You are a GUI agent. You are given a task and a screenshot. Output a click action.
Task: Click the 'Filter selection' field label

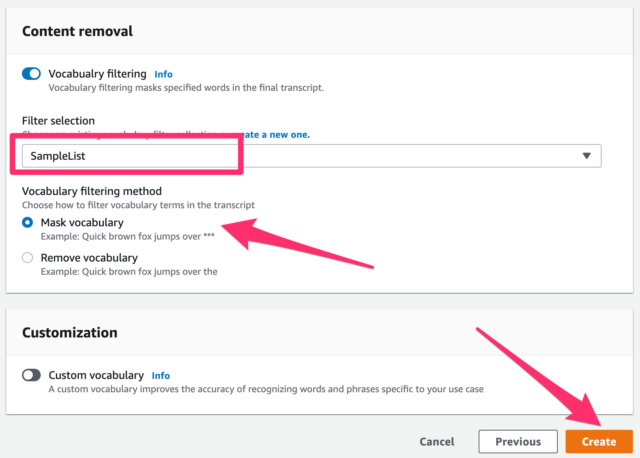(x=58, y=121)
